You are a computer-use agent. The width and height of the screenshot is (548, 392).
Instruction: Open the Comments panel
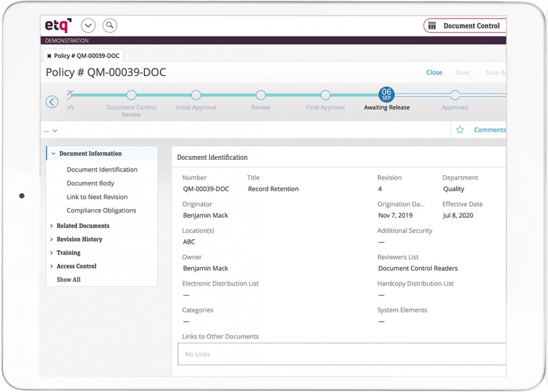pos(489,130)
